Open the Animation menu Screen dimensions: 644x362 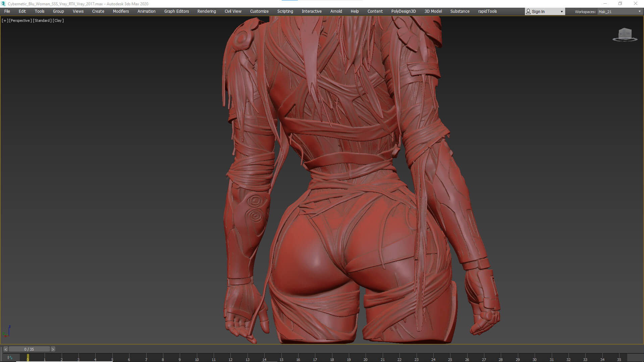click(147, 11)
